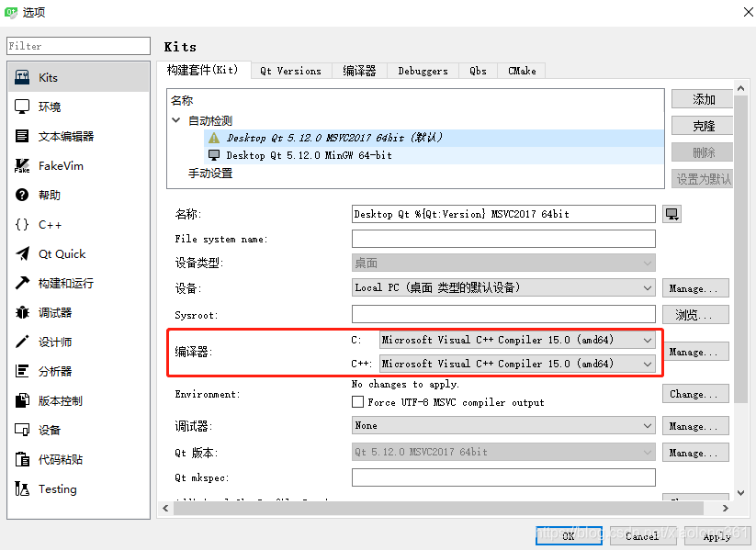756x550 pixels.
Task: Select the 文本编辑器 icon
Action: pos(22,136)
